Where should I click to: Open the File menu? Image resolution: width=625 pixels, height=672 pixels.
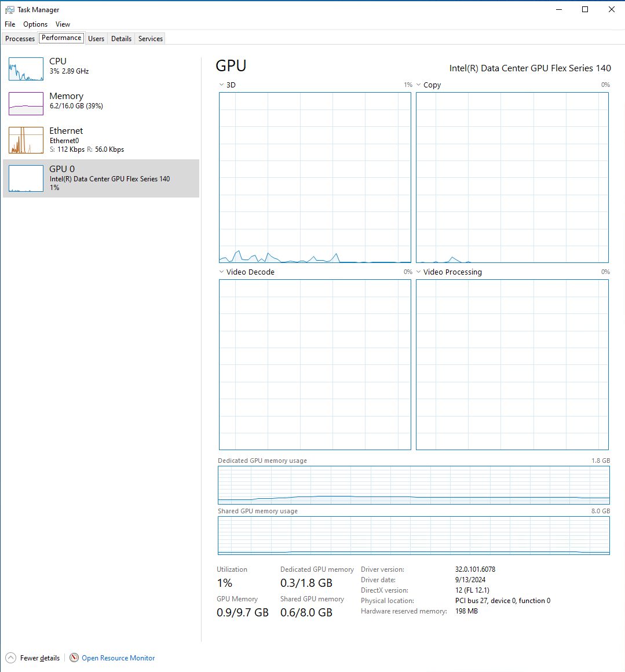point(10,24)
